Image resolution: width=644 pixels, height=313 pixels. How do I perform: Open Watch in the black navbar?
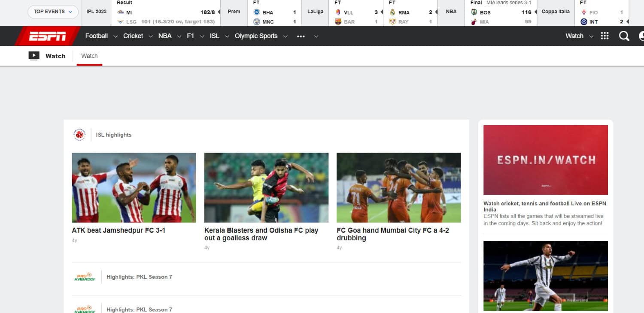pos(574,36)
